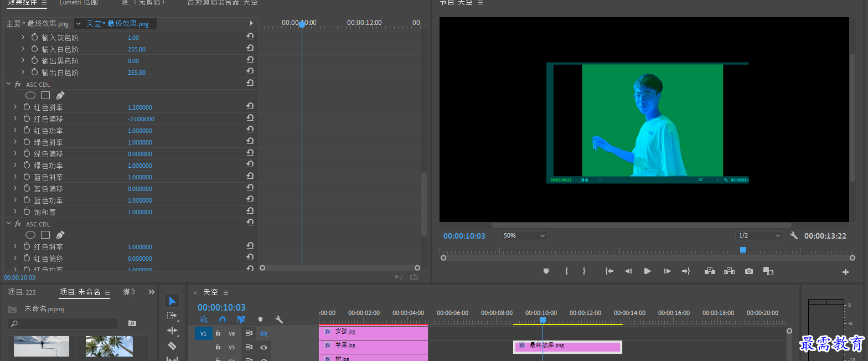Toggle V6 track output eye
The image size is (868, 361).
click(x=264, y=333)
